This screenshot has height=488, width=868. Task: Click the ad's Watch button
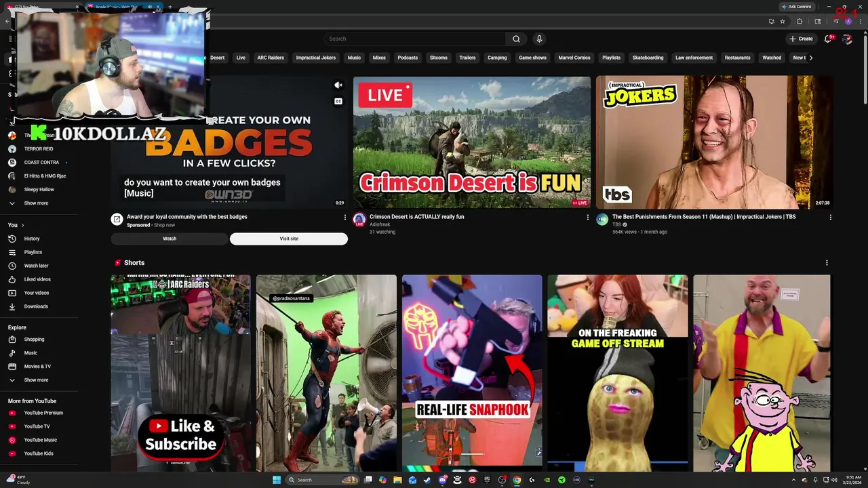(170, 239)
